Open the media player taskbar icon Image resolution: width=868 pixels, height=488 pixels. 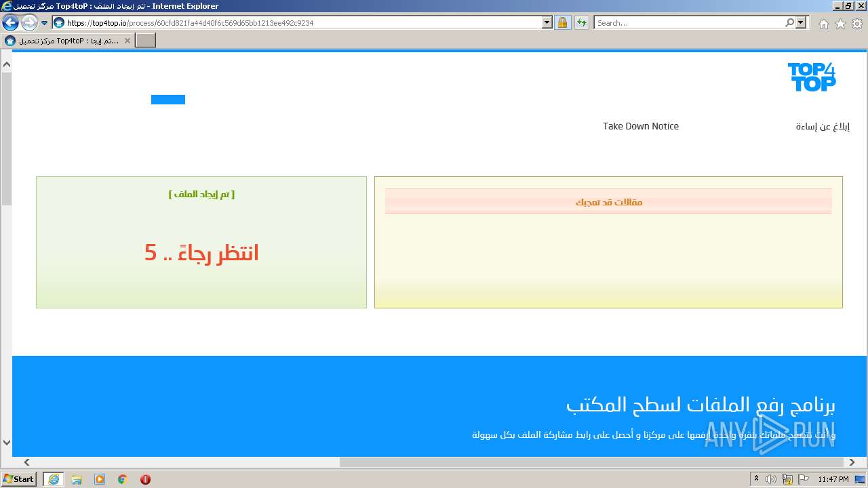(100, 479)
